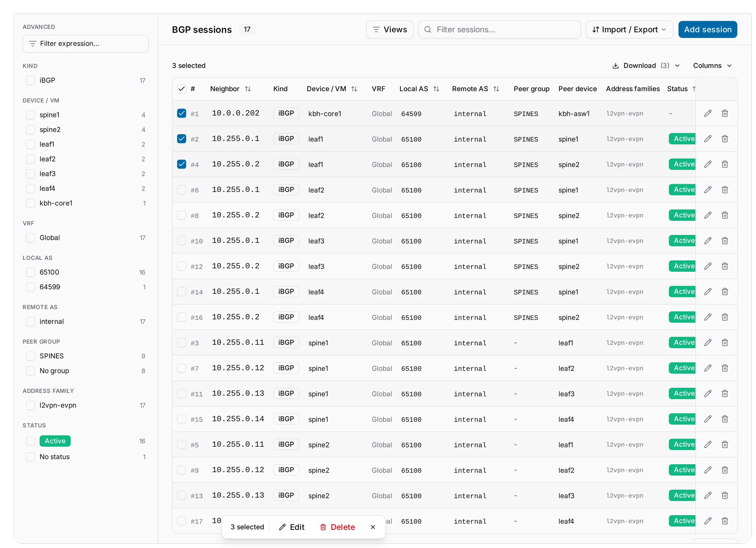This screenshot has height=548, width=756.
Task: Edit session #3 with its pencil icon
Action: pos(708,343)
